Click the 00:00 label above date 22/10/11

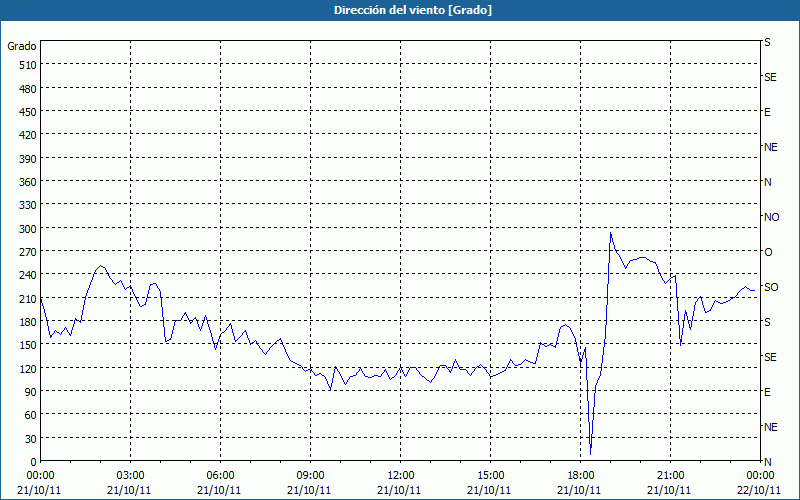coord(760,476)
